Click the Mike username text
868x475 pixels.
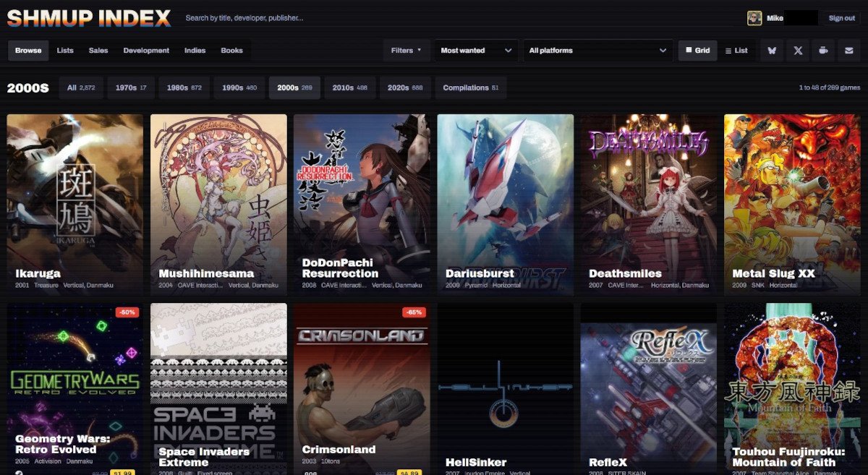coord(775,18)
